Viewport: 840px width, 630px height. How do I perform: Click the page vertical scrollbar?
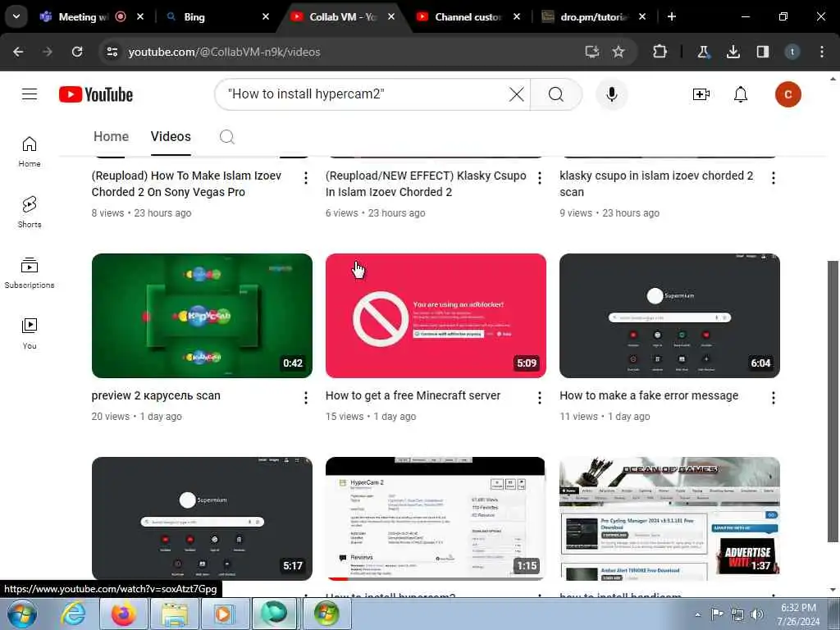(833, 402)
